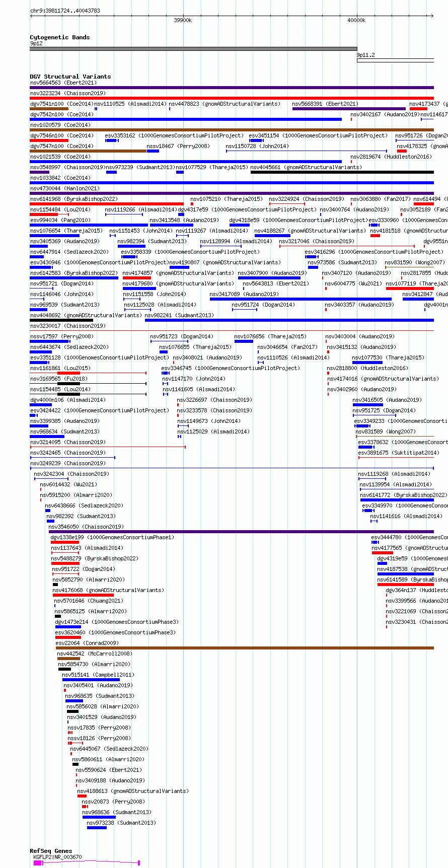Click nsv982241 (Sudmant2013) variant label
Screen dimensions: 448x868
click(179, 315)
